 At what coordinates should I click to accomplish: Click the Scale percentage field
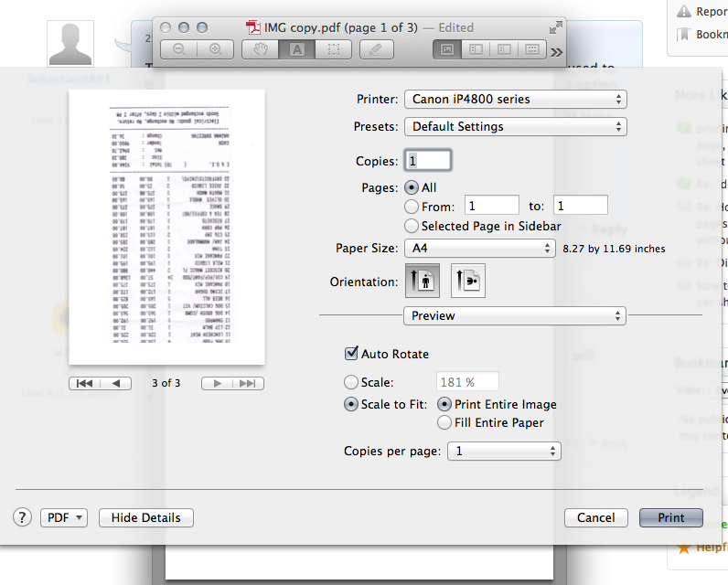[467, 382]
